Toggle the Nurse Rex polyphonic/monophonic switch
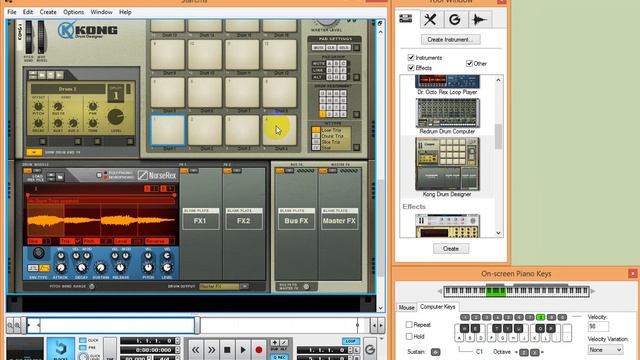Viewport: 640px width, 360px height. pyautogui.click(x=99, y=175)
